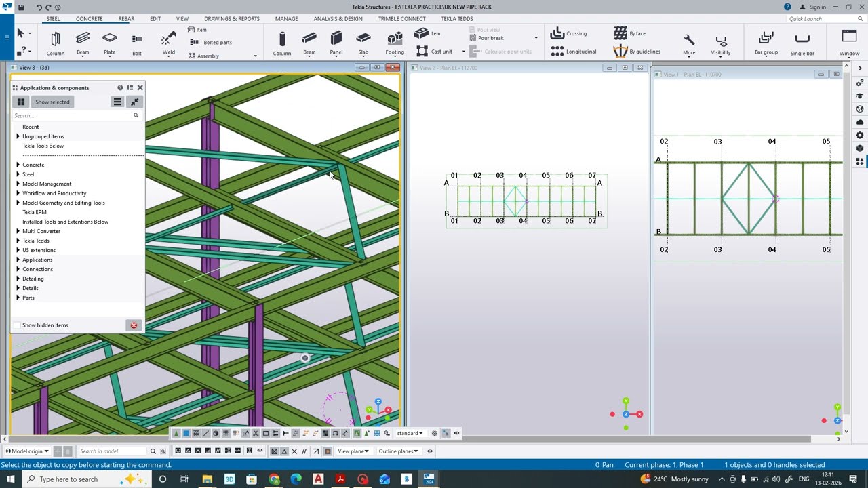Open the TEKLA TEDDS tab

pyautogui.click(x=457, y=19)
